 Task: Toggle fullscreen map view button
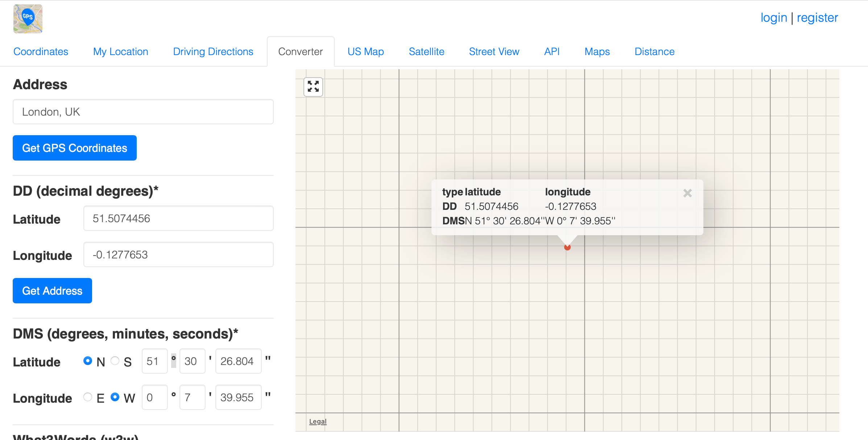(313, 87)
